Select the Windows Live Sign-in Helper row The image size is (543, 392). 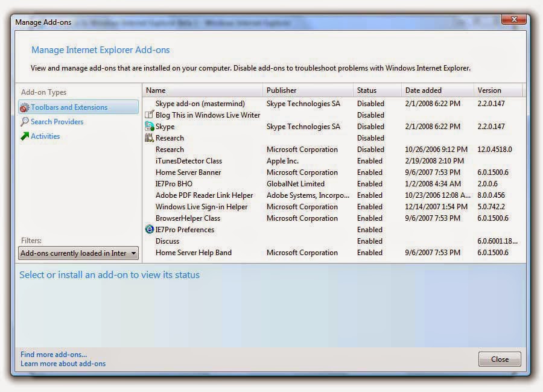pos(332,206)
